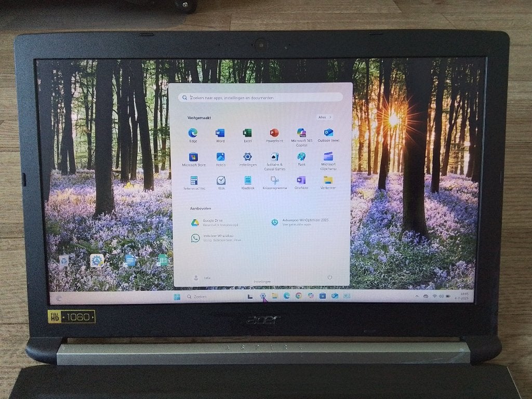Click the battery status tray icon
The height and width of the screenshot is (399, 532).
(448, 296)
